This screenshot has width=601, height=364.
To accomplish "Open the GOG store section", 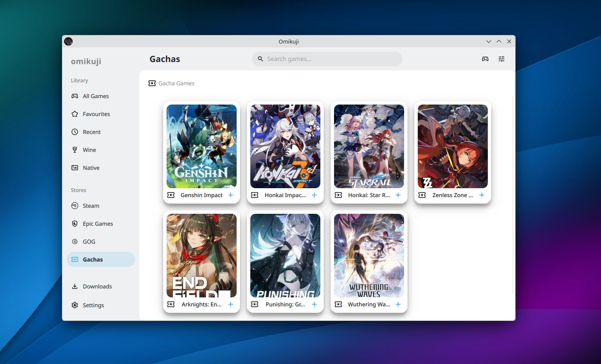I will tap(101, 242).
